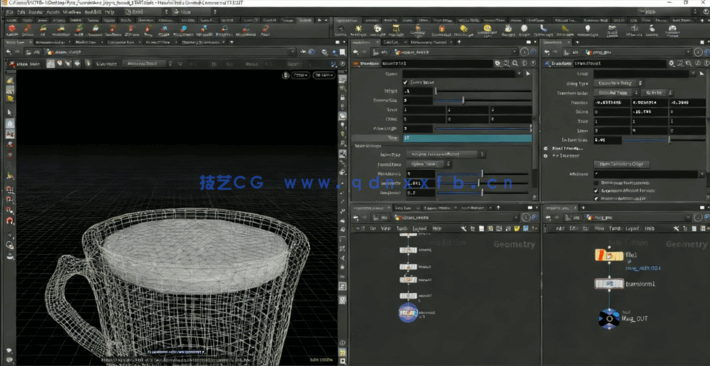Select the file1 node
This screenshot has width=710, height=366.
point(609,255)
